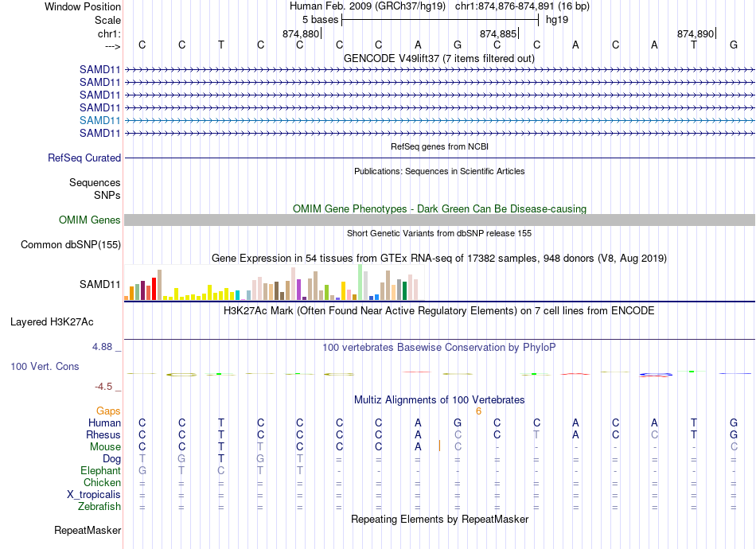Open the Layered H3K27Ac track label

(52, 322)
